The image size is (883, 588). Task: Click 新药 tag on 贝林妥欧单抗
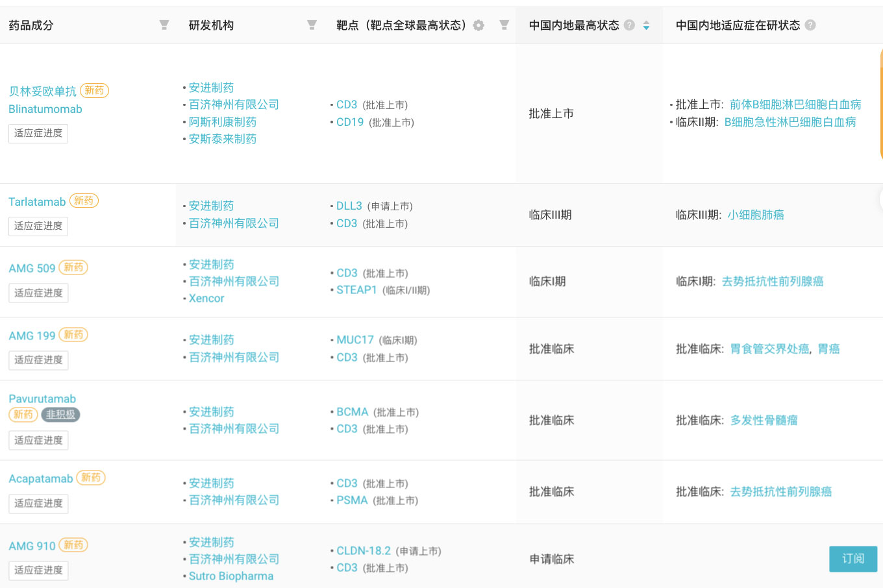pyautogui.click(x=94, y=91)
